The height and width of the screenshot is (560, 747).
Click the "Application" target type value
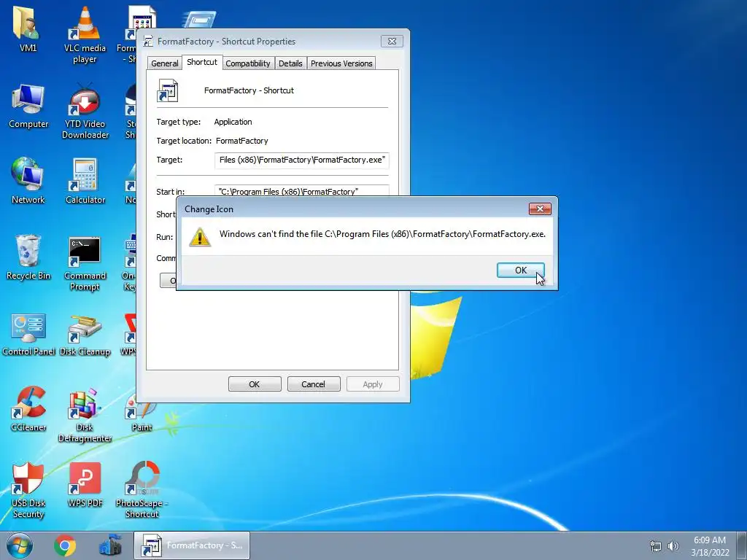pos(233,122)
